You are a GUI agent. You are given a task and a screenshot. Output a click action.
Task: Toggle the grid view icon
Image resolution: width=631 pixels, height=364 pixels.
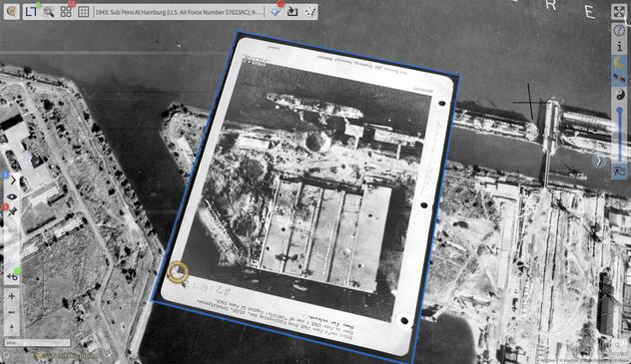[x=83, y=12]
